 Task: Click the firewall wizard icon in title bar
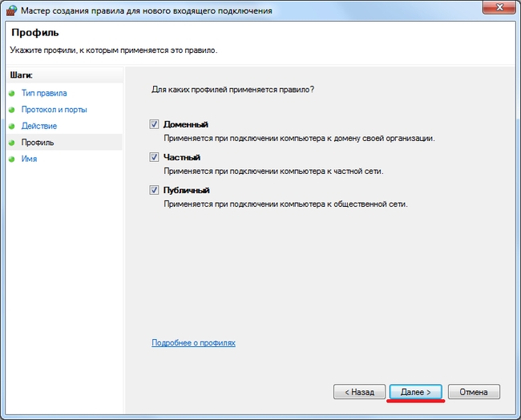(x=11, y=10)
